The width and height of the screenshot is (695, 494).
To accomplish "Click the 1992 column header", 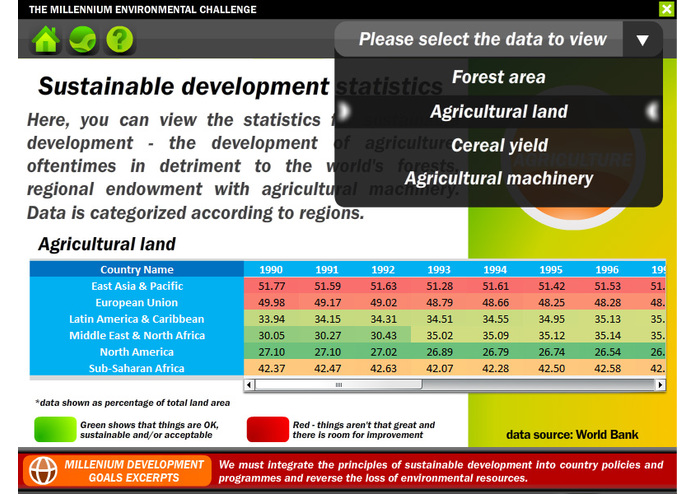I will 383,270.
